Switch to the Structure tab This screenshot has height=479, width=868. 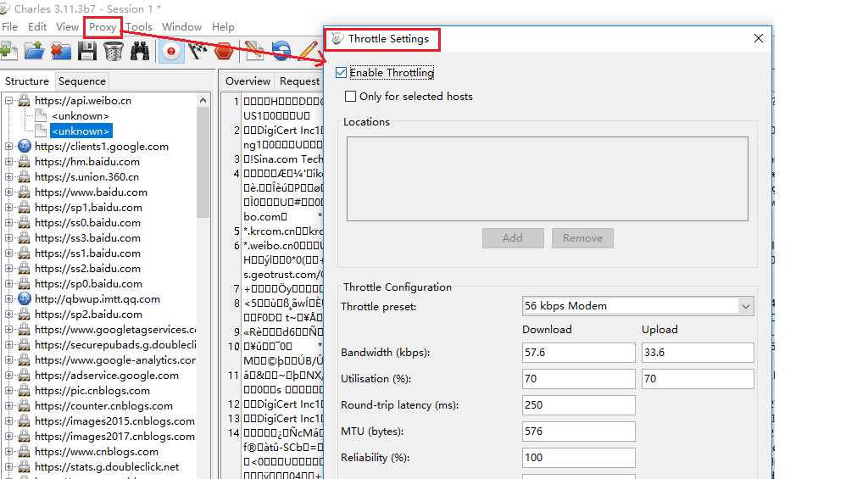[27, 81]
